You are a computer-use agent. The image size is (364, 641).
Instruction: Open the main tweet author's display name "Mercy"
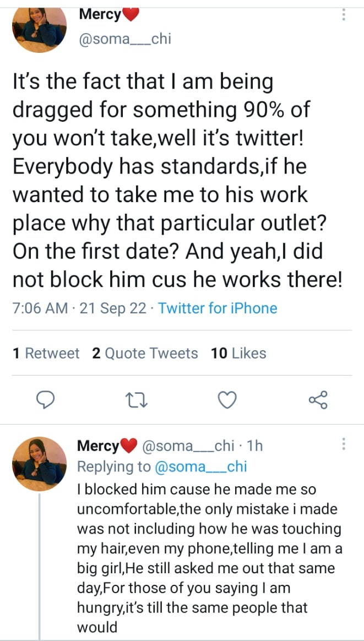100,14
